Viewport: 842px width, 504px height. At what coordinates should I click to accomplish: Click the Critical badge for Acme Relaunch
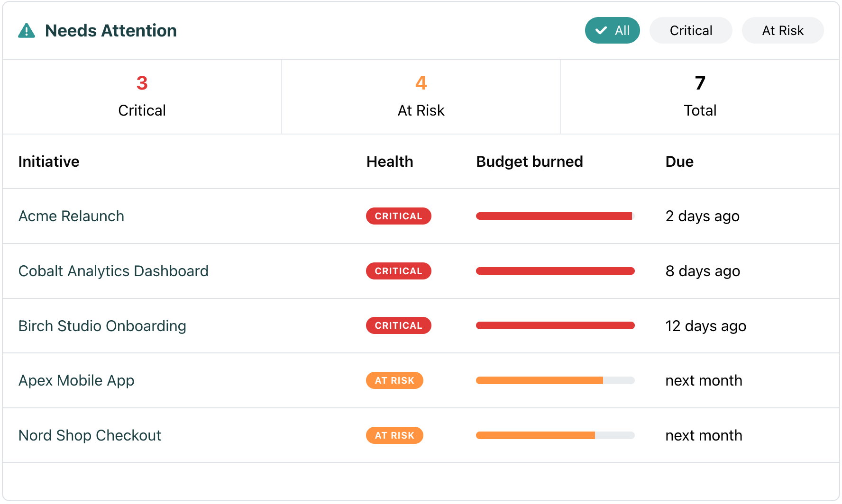(x=398, y=216)
